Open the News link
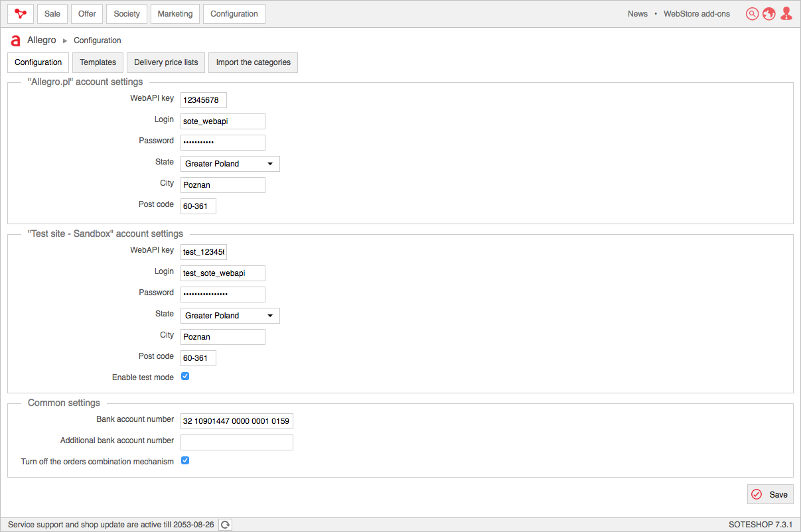This screenshot has width=801, height=532. point(638,14)
